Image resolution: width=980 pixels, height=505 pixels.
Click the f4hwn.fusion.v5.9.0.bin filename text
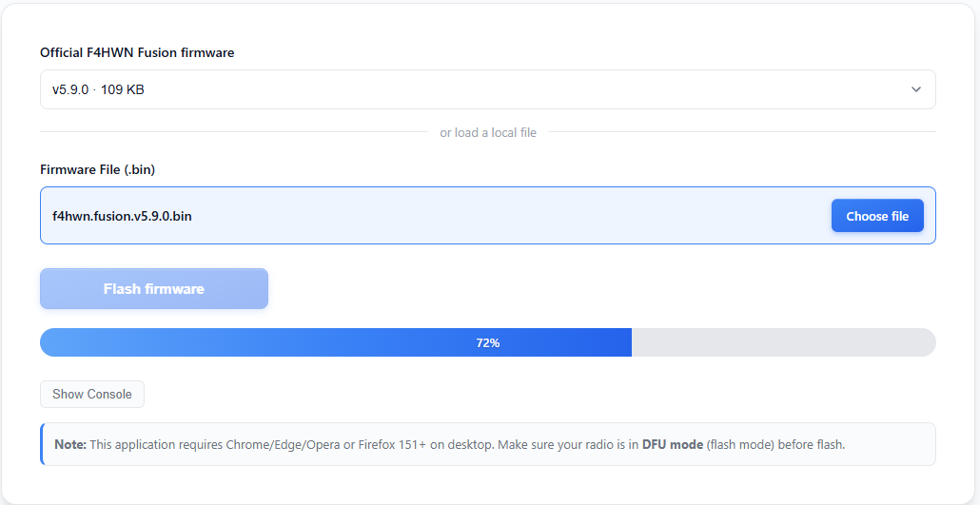click(x=122, y=216)
